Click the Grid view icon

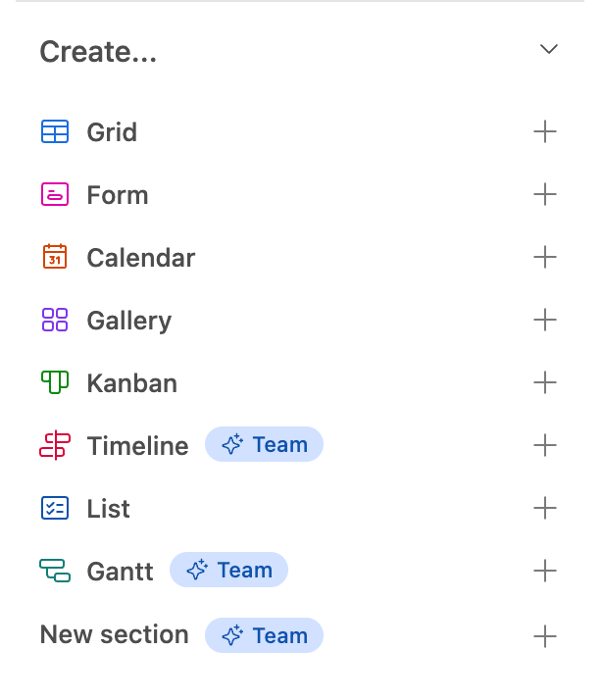point(55,132)
